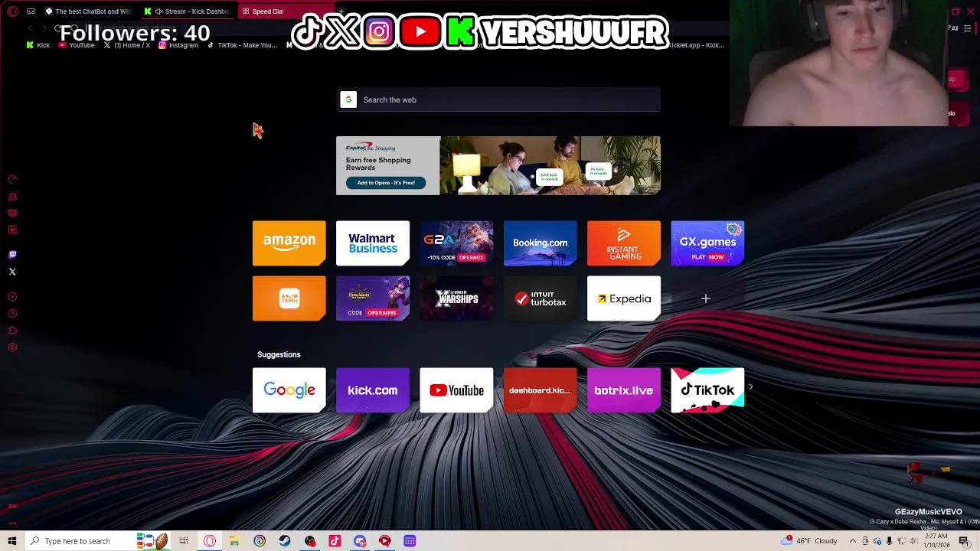Open the Booking.com speed dial tile
The height and width of the screenshot is (551, 980).
tap(540, 243)
